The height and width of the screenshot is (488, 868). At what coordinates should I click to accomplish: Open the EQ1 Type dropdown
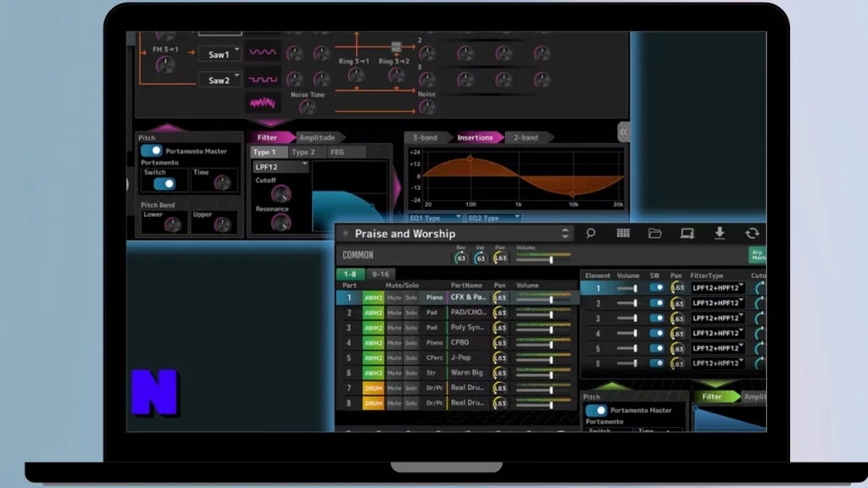(x=435, y=218)
